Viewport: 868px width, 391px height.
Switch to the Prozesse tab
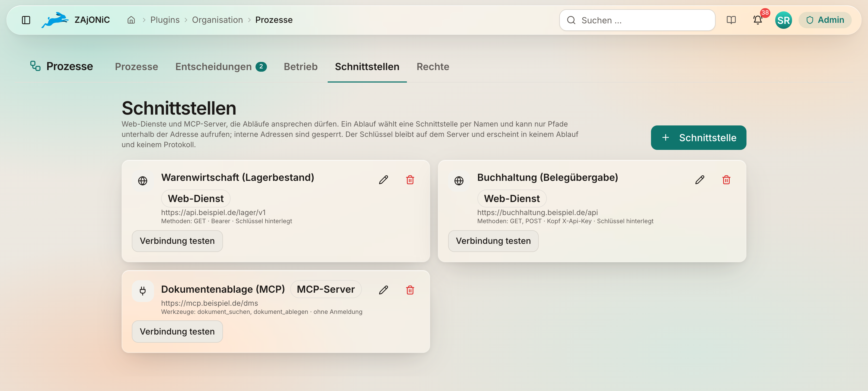pos(136,67)
